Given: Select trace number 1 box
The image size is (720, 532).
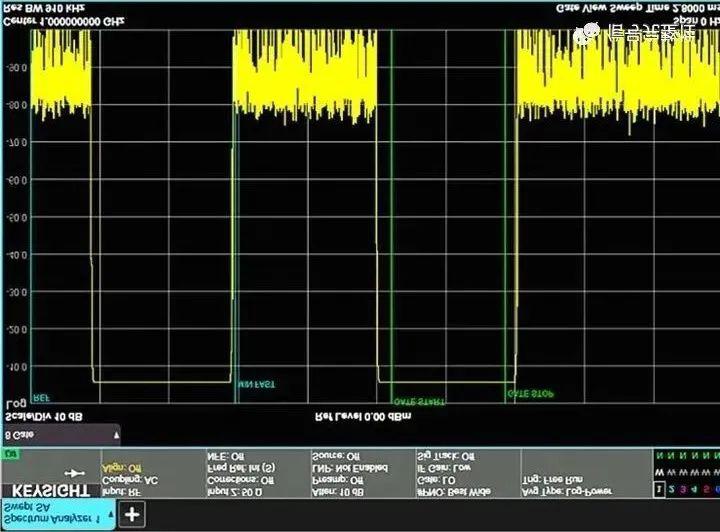Looking at the screenshot, I should point(659,489).
